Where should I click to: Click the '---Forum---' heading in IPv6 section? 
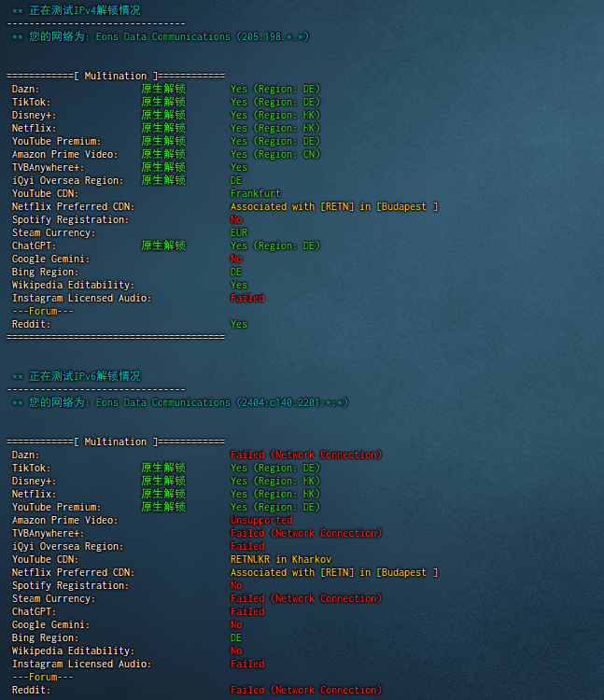click(43, 678)
